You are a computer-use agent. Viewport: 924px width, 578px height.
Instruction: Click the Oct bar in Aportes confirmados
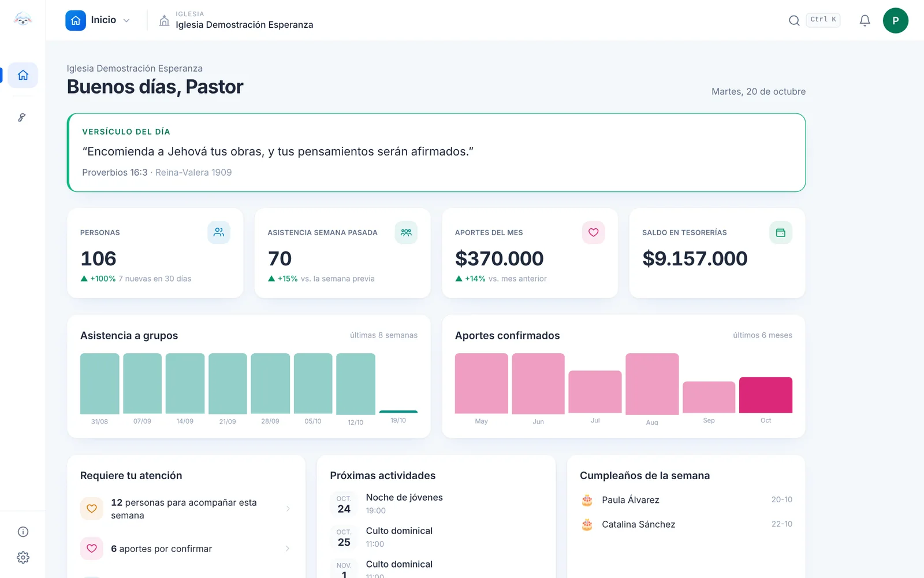(766, 395)
